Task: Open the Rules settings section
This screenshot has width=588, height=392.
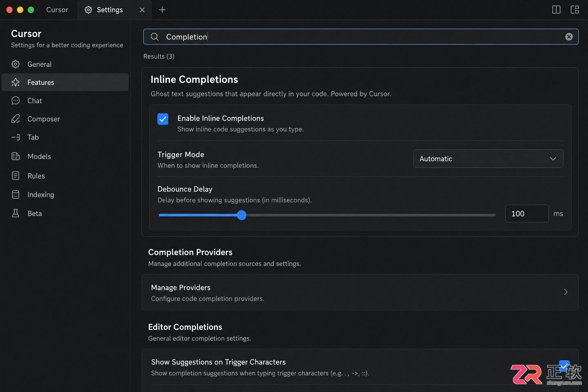Action: click(65, 176)
